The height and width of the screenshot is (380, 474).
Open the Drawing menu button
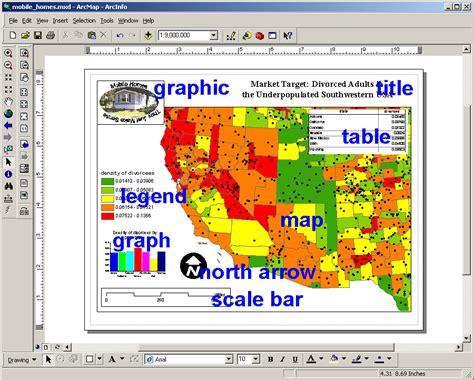coord(22,360)
